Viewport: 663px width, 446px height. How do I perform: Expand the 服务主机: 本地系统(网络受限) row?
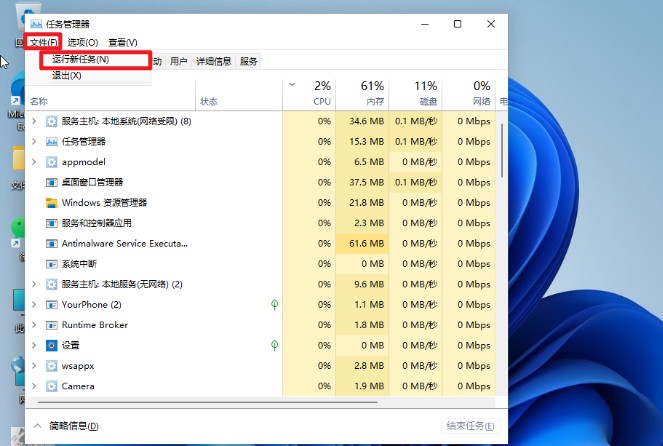[34, 121]
